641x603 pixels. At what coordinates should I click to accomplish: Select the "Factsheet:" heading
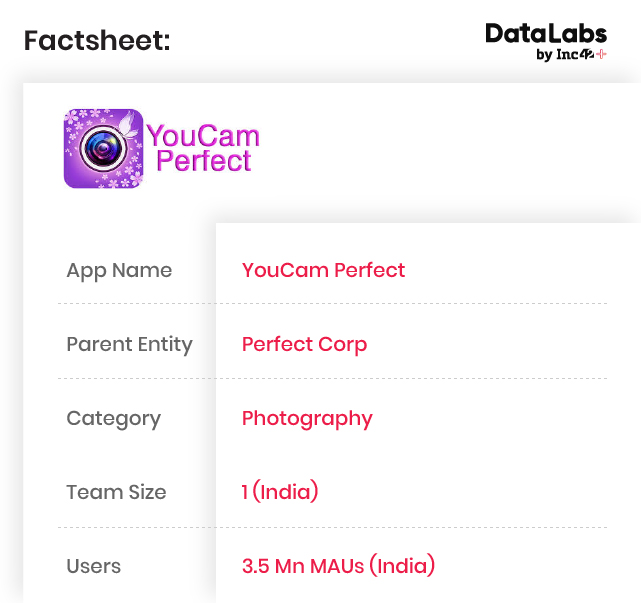(97, 41)
